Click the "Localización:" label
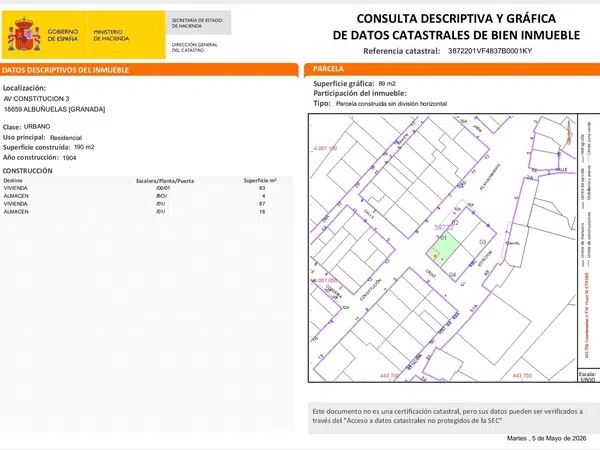 pyautogui.click(x=24, y=88)
